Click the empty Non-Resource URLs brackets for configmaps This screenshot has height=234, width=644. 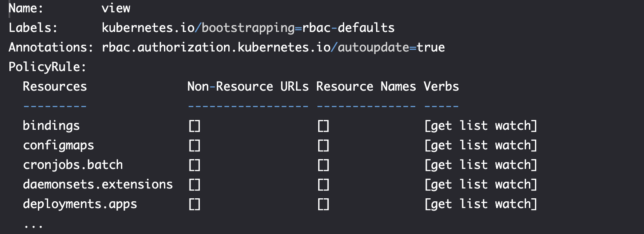pyautogui.click(x=195, y=146)
